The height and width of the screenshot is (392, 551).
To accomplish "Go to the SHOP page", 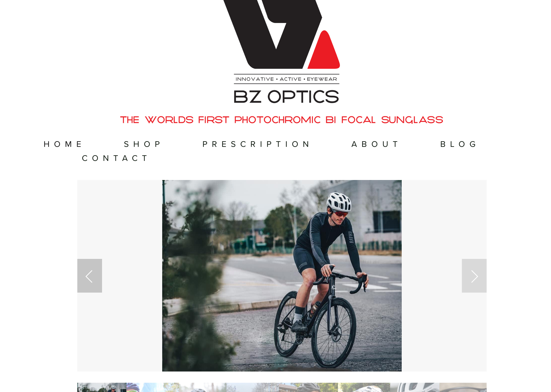I will point(142,144).
